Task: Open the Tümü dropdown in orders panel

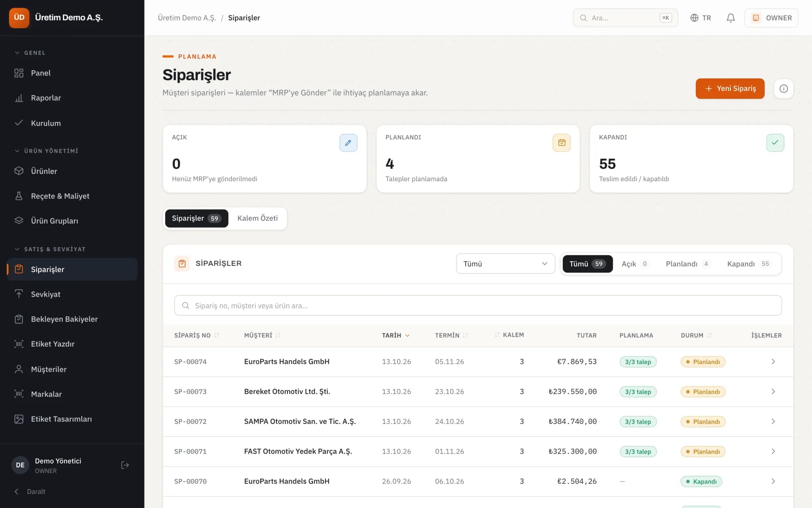Action: pyautogui.click(x=505, y=264)
